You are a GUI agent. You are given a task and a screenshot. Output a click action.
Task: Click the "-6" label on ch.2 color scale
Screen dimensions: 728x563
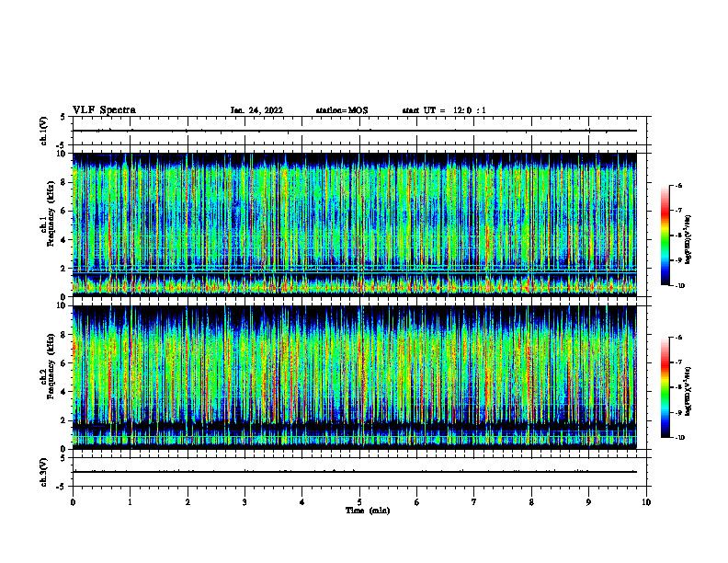678,338
